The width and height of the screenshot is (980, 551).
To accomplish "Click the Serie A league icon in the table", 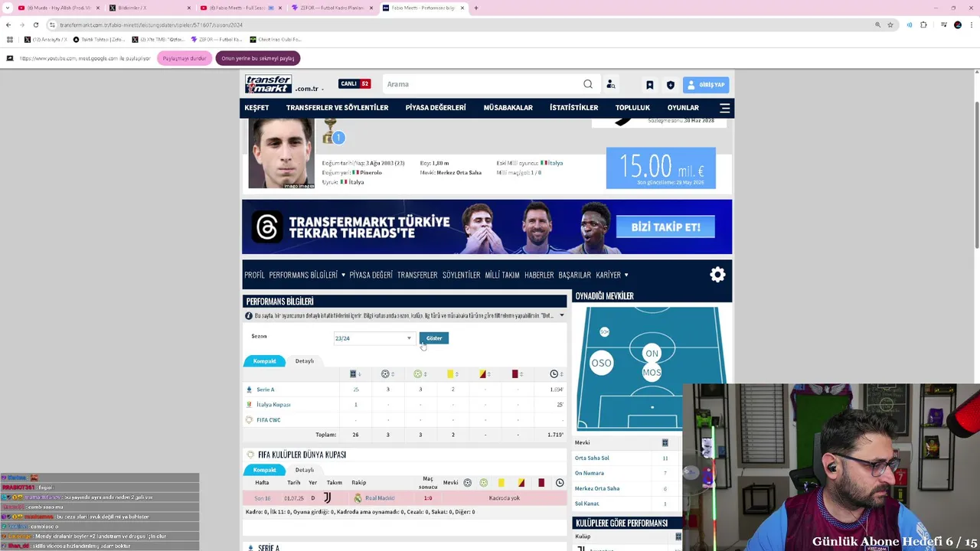I will [x=249, y=390].
